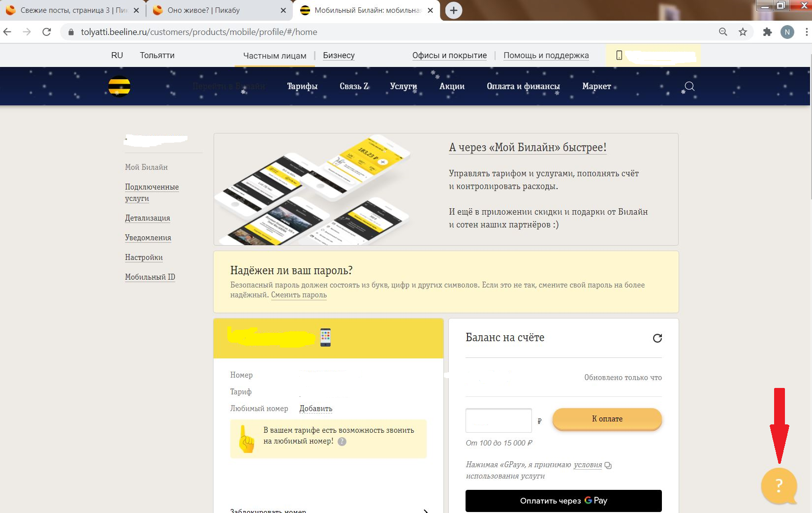The width and height of the screenshot is (812, 513).
Task: Open the Маркет menu
Action: click(x=596, y=87)
